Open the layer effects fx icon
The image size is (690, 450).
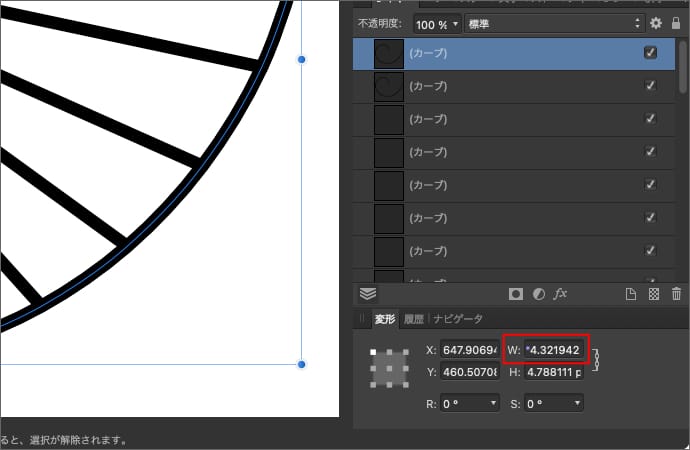561,294
